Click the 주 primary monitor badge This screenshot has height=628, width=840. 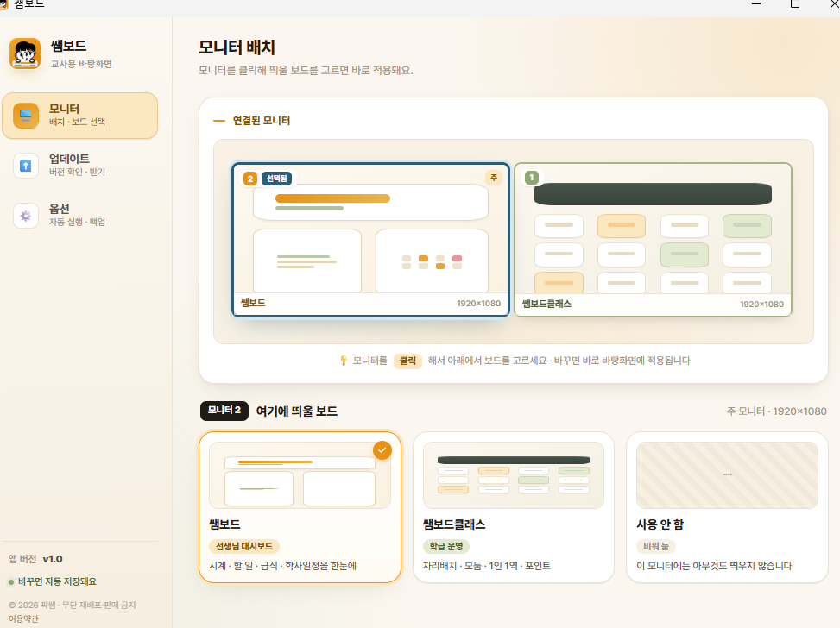click(x=494, y=178)
